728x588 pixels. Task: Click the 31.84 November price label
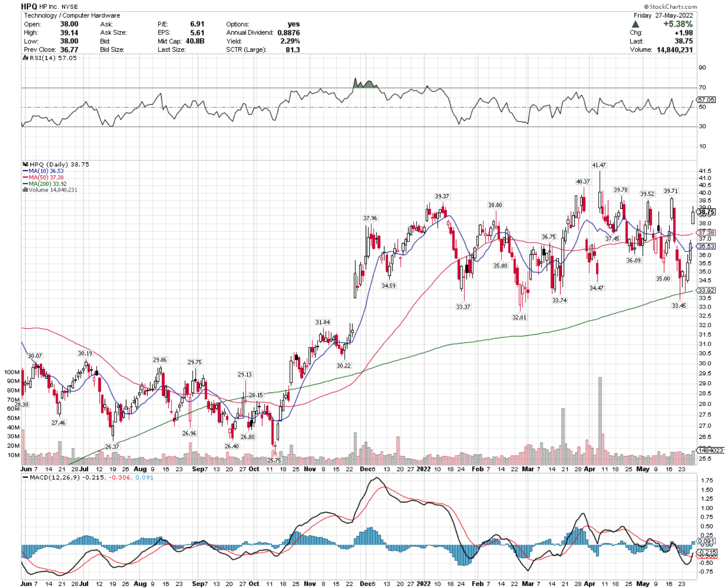[322, 322]
